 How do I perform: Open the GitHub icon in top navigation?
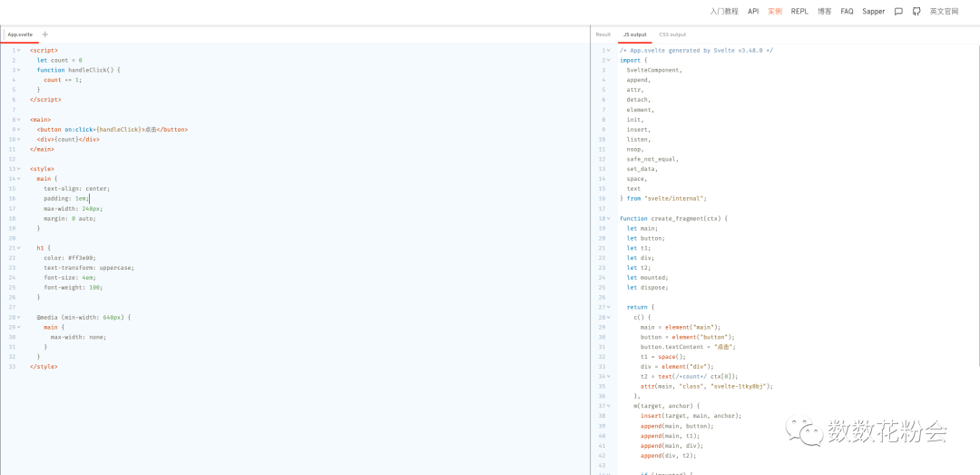pos(916,11)
